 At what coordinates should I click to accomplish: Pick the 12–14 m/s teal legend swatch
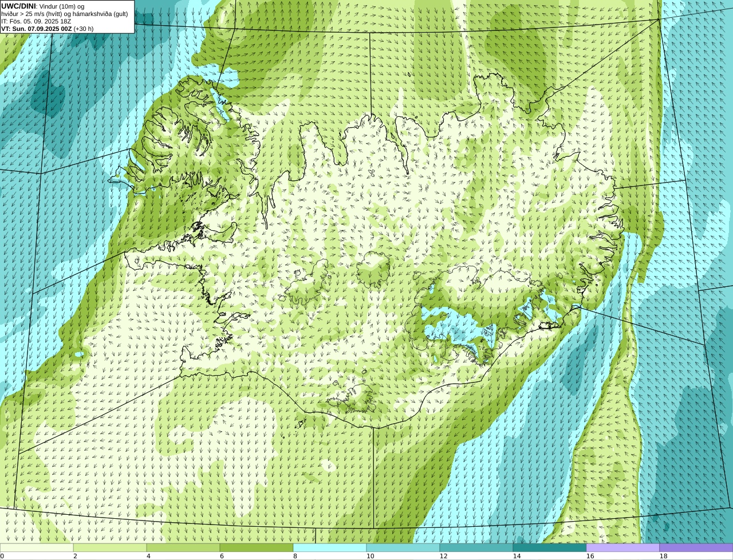(x=476, y=547)
